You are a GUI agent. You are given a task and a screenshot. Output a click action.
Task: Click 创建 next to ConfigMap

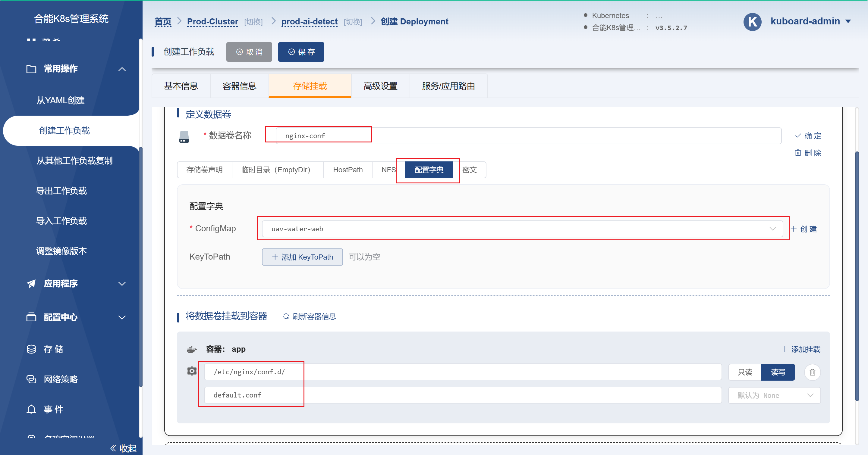pyautogui.click(x=804, y=229)
